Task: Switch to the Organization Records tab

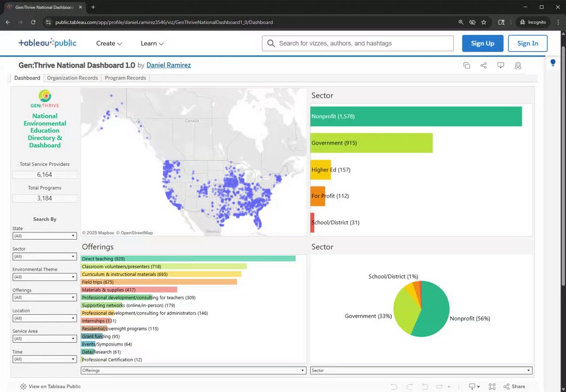Action: [x=73, y=78]
